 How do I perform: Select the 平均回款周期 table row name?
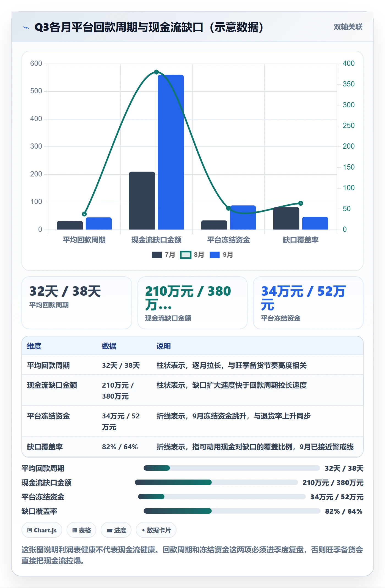coord(48,365)
